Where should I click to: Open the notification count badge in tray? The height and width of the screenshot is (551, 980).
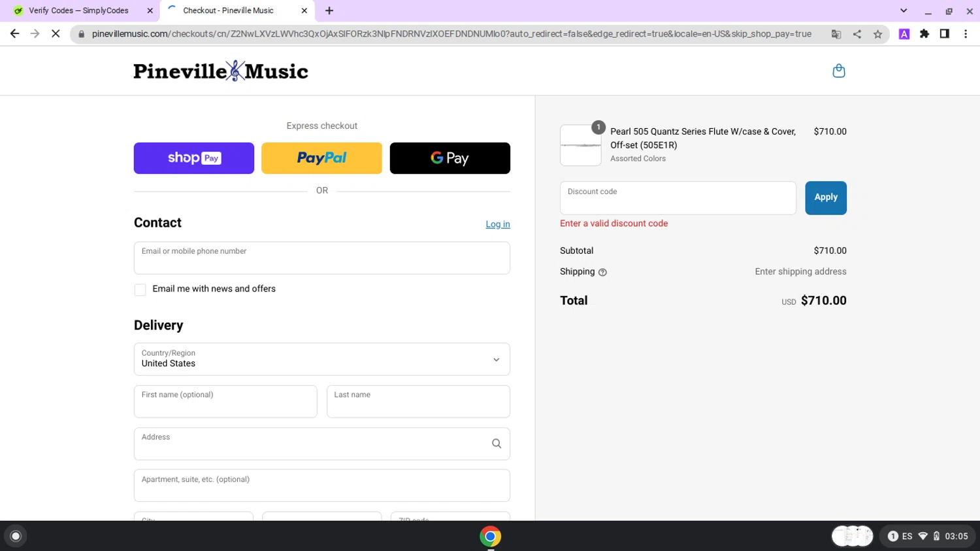coord(892,537)
